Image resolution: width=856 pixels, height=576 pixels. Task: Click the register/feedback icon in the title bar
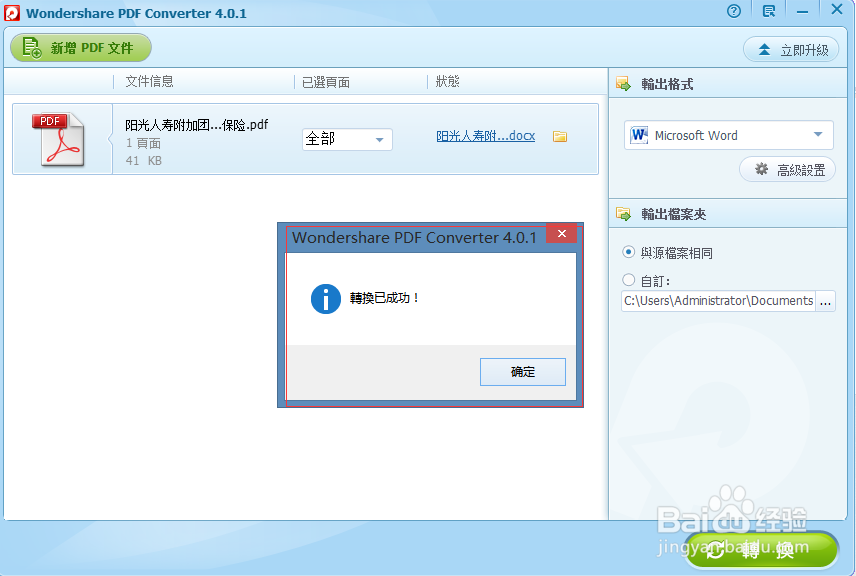point(768,10)
